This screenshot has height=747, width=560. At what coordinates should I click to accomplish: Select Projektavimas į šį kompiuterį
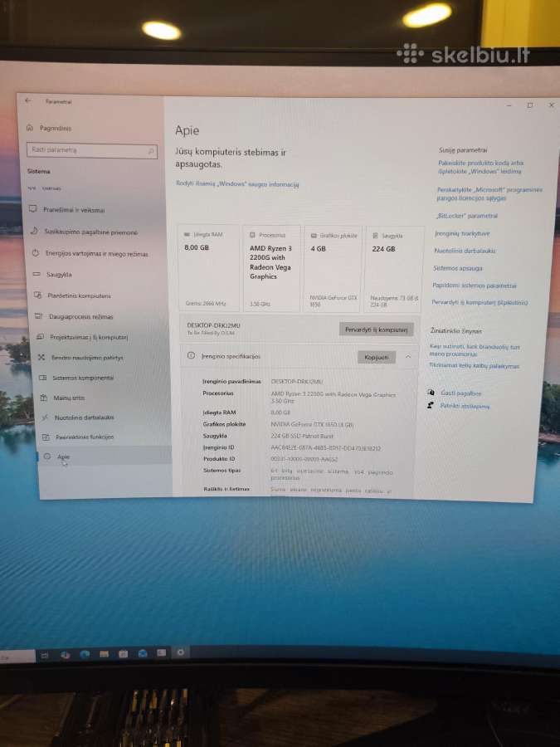[x=89, y=337]
